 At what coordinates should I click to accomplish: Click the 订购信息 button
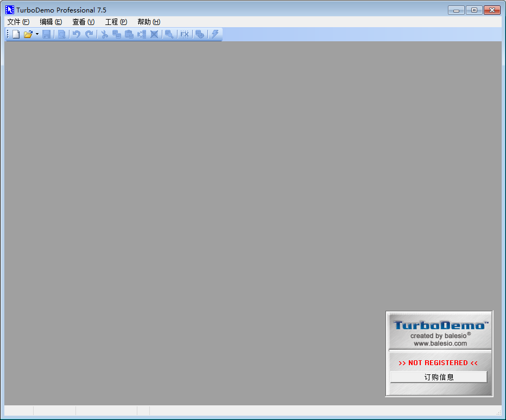click(439, 377)
